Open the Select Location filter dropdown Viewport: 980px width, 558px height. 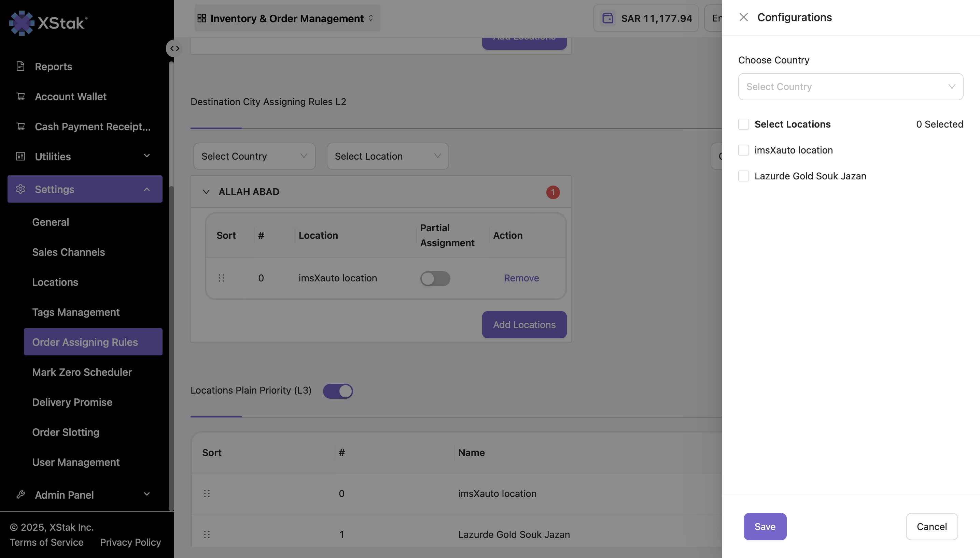388,156
